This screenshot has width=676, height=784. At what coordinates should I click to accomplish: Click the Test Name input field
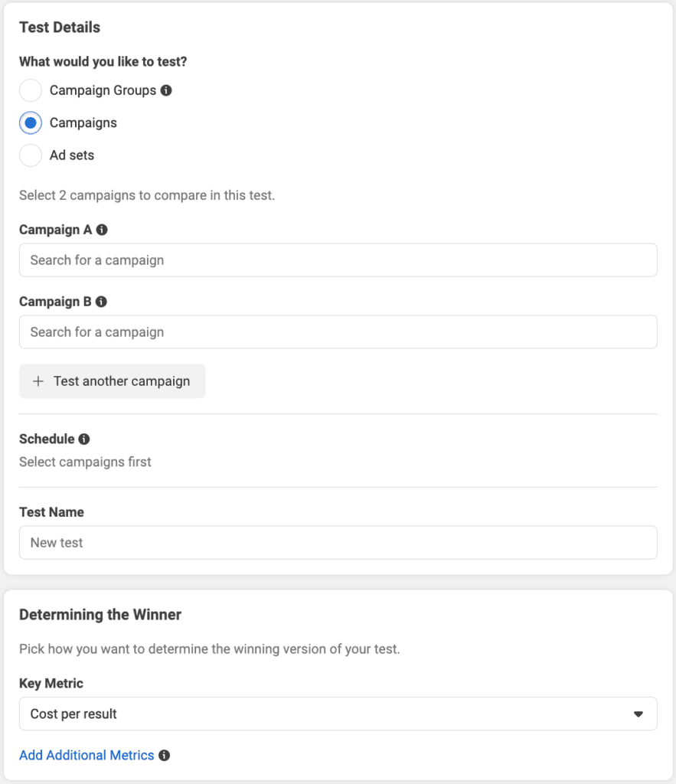tap(338, 543)
